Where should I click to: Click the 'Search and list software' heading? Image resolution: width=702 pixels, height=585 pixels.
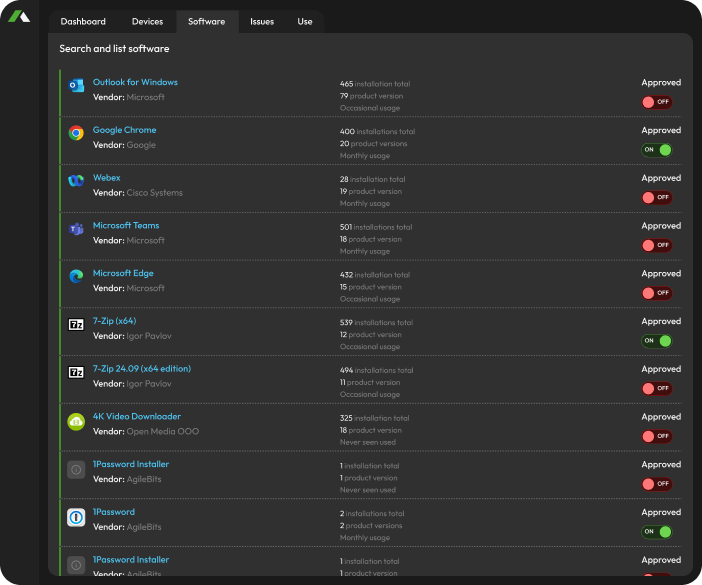114,48
